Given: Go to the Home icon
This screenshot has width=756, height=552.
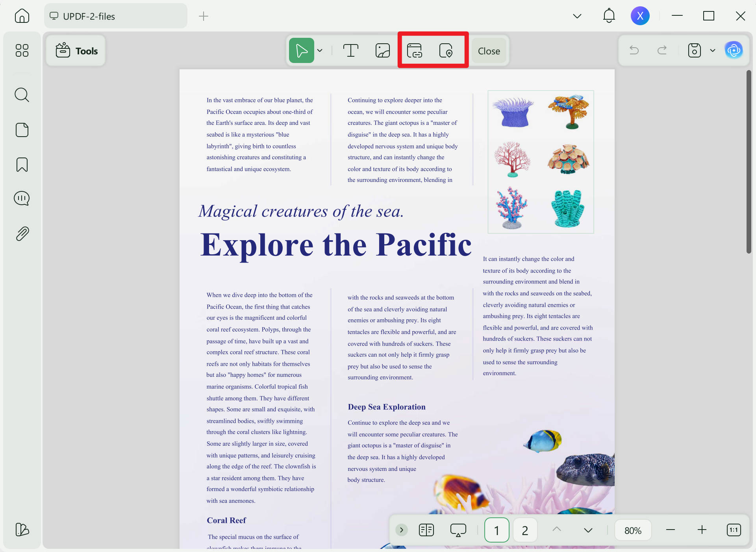Looking at the screenshot, I should tap(22, 16).
